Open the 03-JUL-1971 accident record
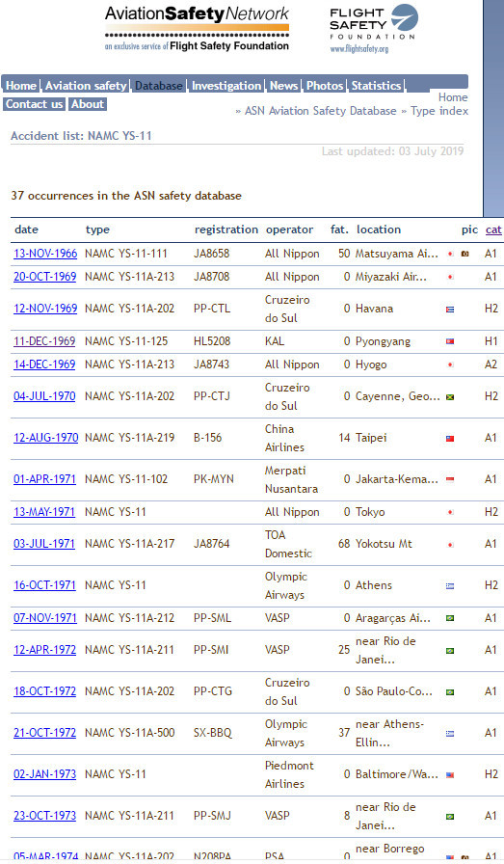The width and height of the screenshot is (504, 864). (x=44, y=544)
